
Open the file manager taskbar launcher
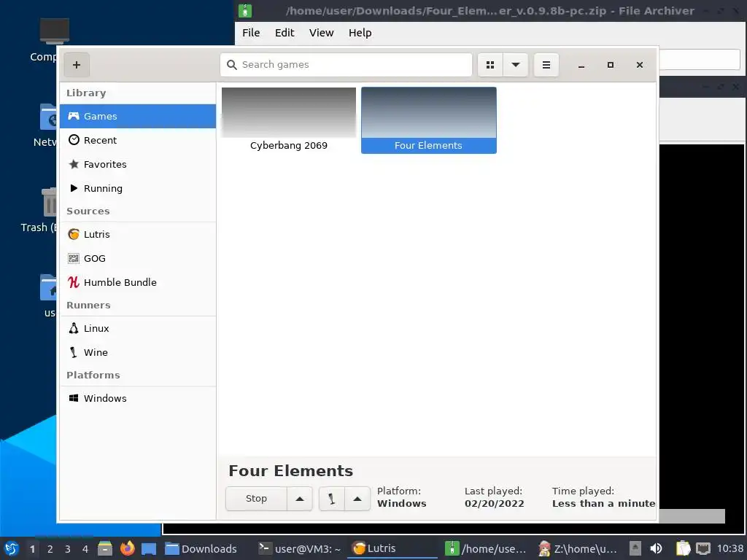click(x=105, y=548)
